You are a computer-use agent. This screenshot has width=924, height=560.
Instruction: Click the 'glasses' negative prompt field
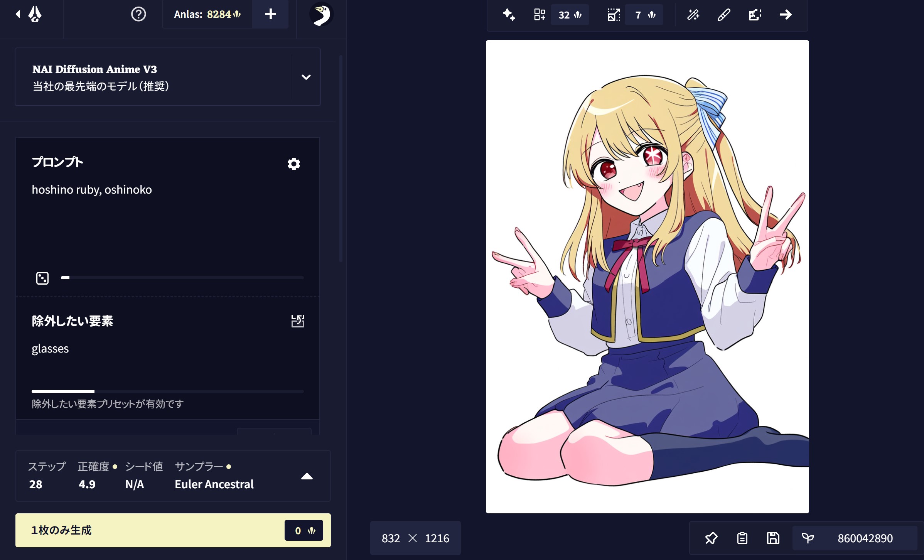[50, 348]
